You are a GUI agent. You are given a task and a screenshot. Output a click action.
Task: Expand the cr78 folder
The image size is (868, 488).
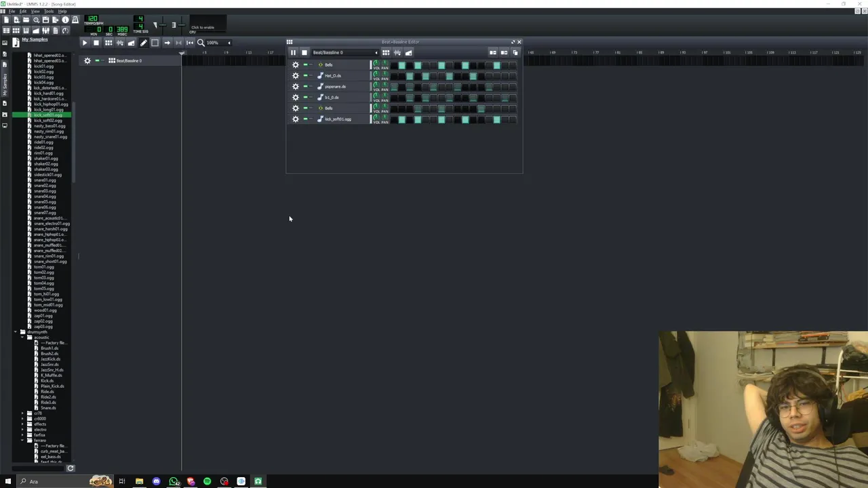click(x=22, y=413)
